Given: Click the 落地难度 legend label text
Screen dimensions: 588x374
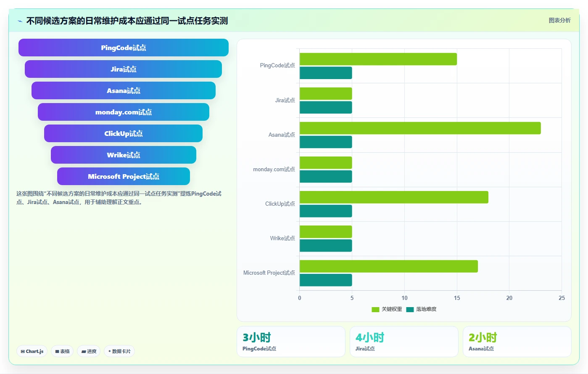Looking at the screenshot, I should 426,309.
